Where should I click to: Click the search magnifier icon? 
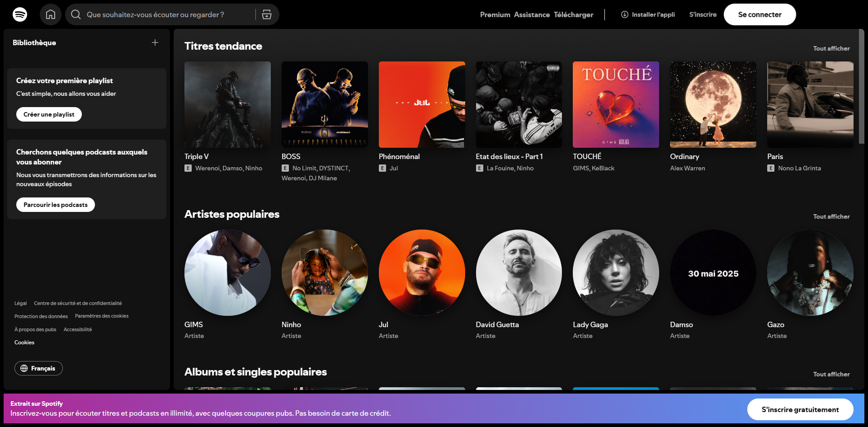click(76, 14)
